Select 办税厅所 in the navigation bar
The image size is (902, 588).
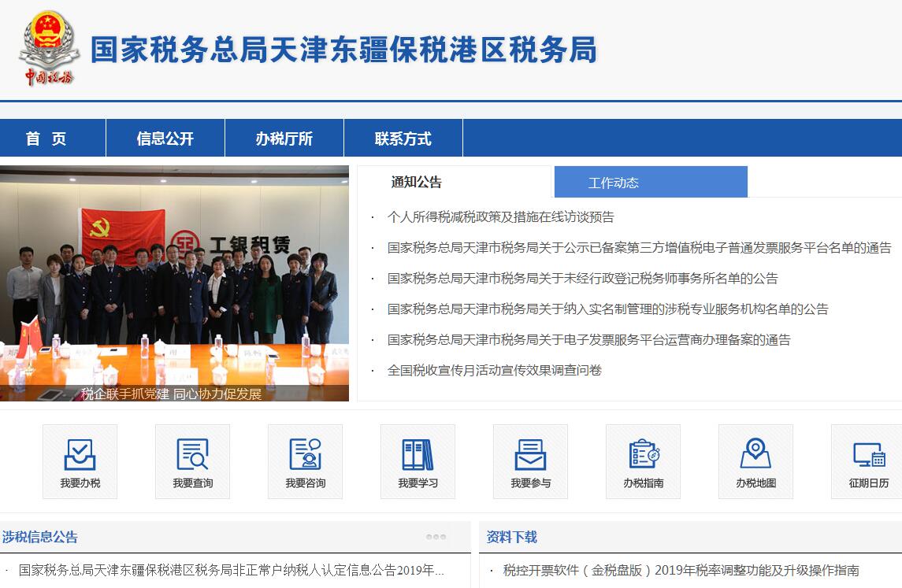[x=284, y=139]
